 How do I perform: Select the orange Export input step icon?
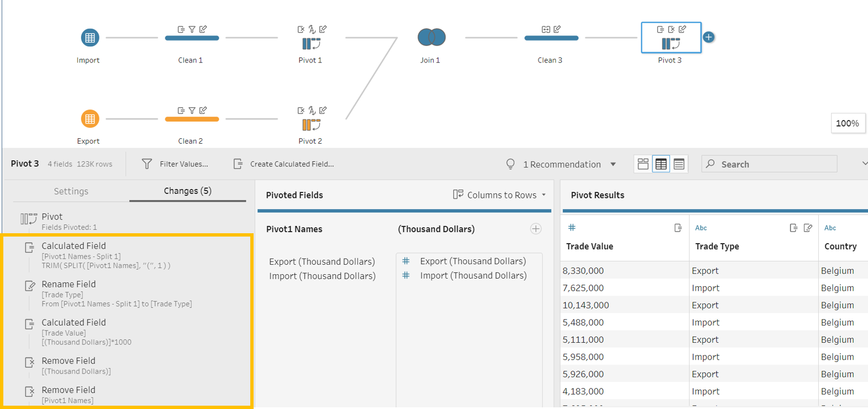tap(90, 119)
